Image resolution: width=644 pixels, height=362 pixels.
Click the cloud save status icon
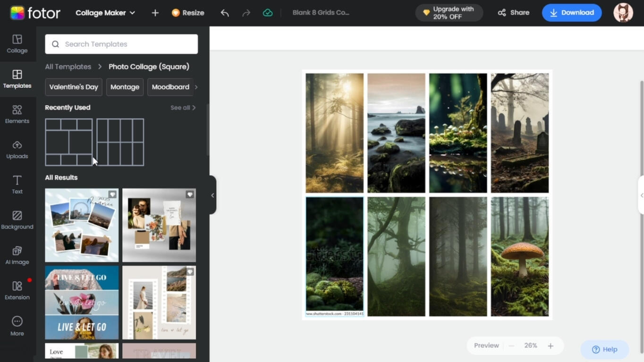point(268,13)
